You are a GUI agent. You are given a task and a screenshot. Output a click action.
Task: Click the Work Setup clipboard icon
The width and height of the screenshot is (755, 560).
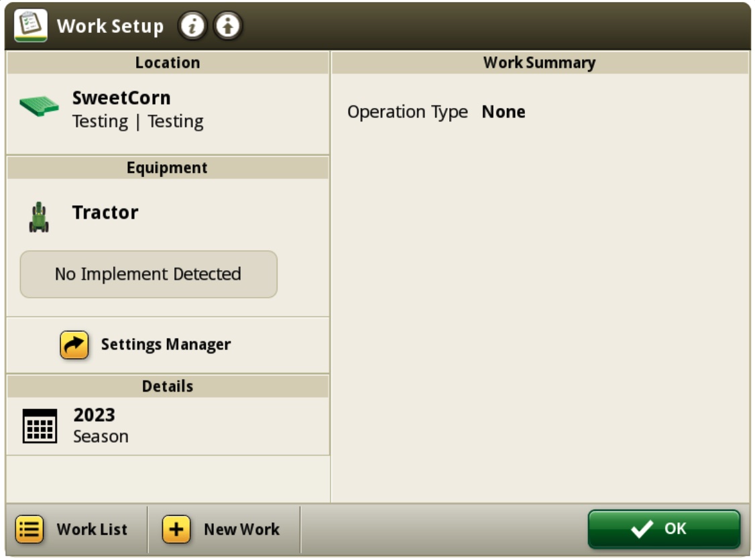[31, 25]
